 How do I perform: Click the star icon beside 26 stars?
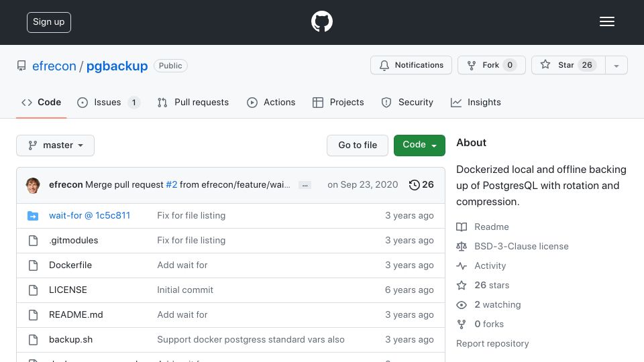click(x=462, y=286)
